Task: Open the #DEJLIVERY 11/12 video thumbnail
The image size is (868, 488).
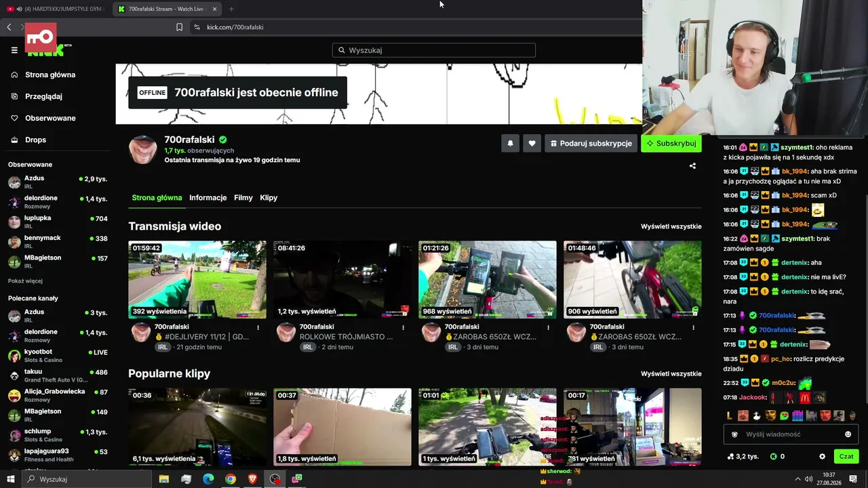Action: pos(197,280)
